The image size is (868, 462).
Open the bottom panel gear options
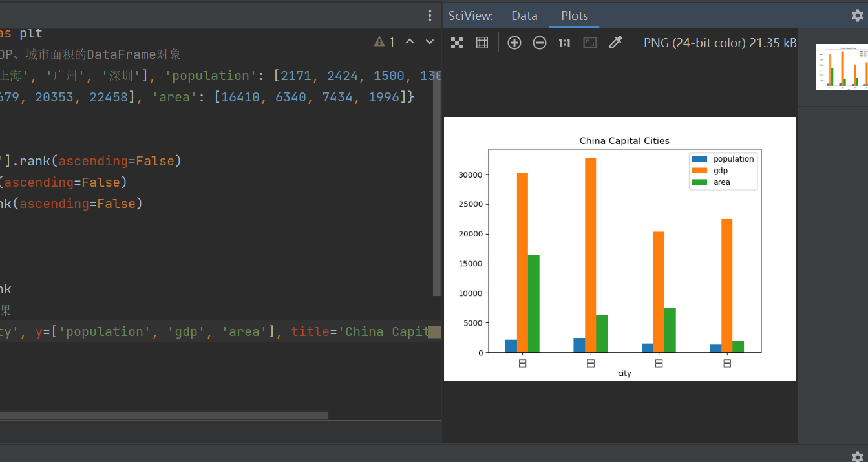click(857, 456)
